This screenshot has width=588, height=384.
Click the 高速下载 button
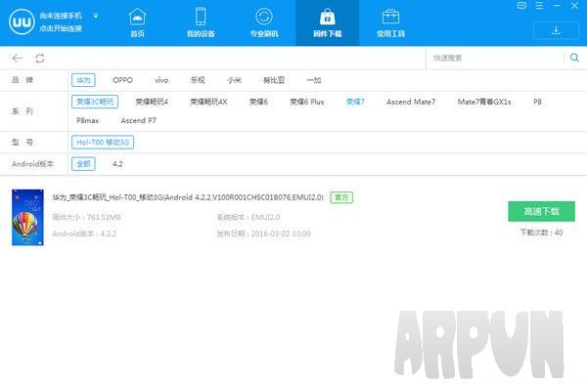(541, 211)
